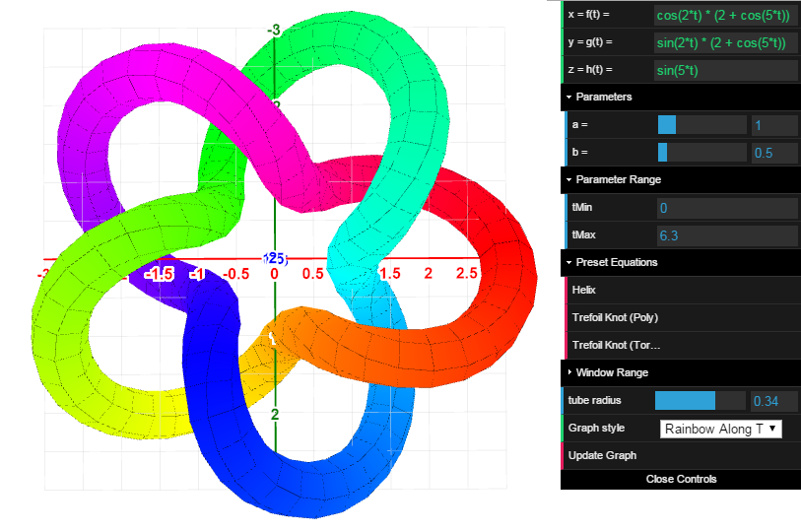Click the y = g(t) equation field
The image size is (801, 532).
tap(725, 43)
